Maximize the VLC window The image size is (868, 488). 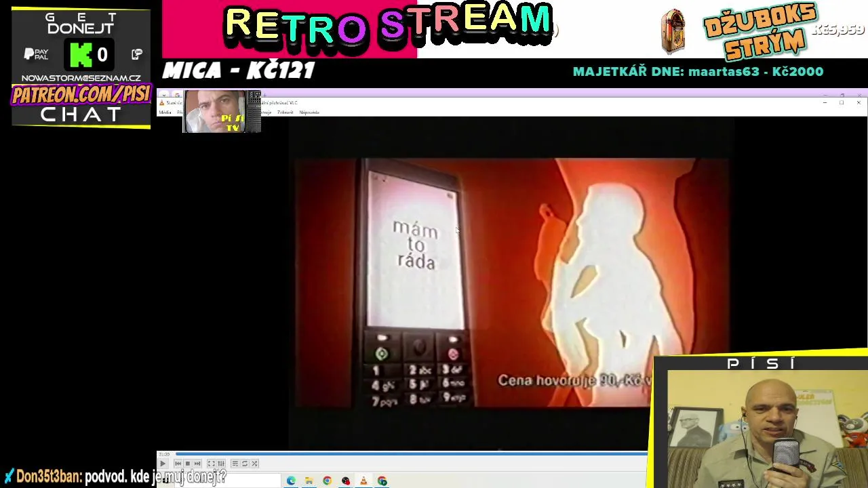(842, 102)
